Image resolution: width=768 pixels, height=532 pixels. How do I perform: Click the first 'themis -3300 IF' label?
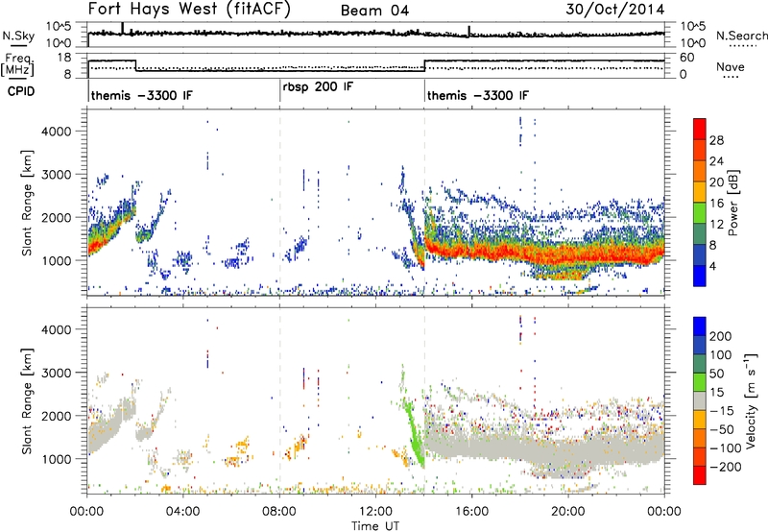pyautogui.click(x=142, y=95)
